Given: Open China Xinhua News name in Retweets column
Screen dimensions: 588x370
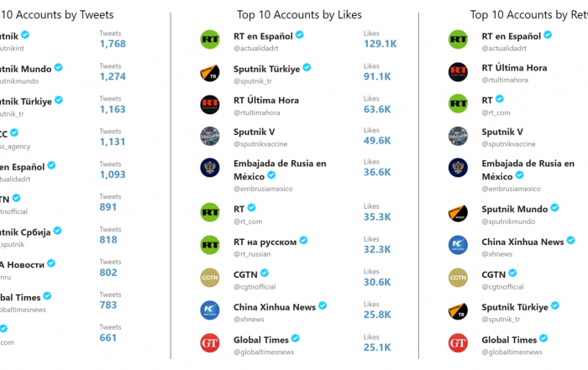Looking at the screenshot, I should coord(522,242).
